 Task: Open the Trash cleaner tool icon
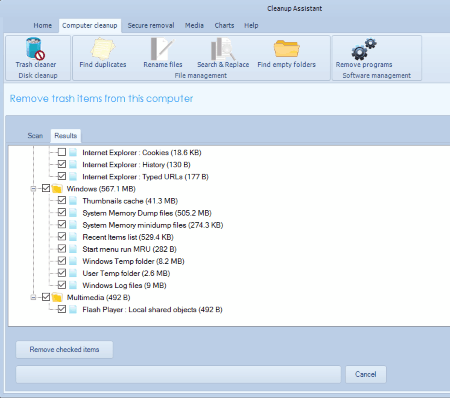[35, 49]
